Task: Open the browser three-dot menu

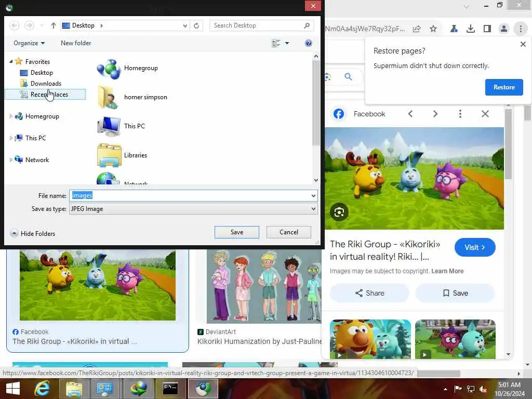Action: (x=521, y=29)
